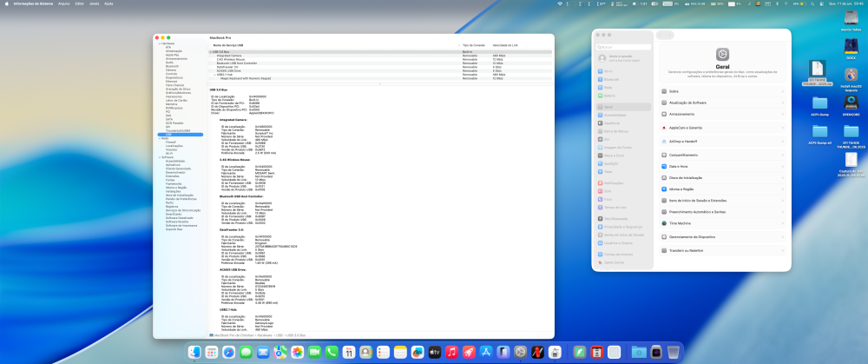Open AppleCare e Garantia row
The width and height of the screenshot is (868, 364).
pos(722,128)
